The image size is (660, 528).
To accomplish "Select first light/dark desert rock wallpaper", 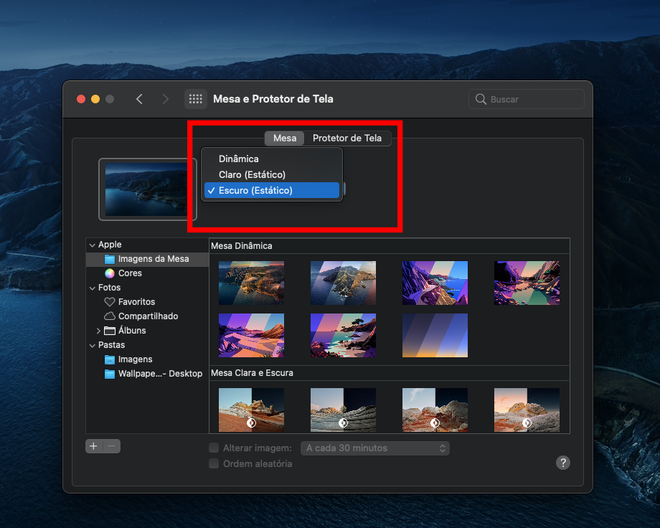I will (251, 410).
